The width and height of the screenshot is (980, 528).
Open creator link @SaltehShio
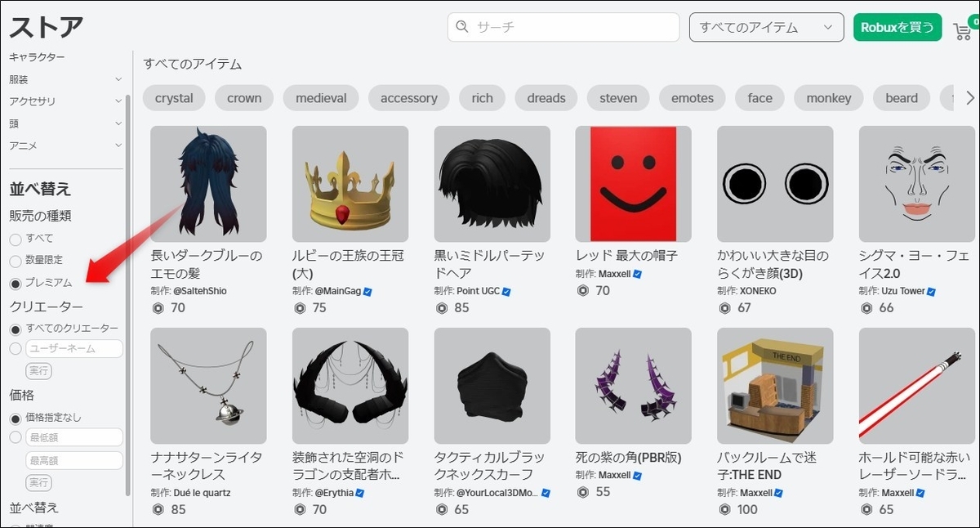click(199, 291)
